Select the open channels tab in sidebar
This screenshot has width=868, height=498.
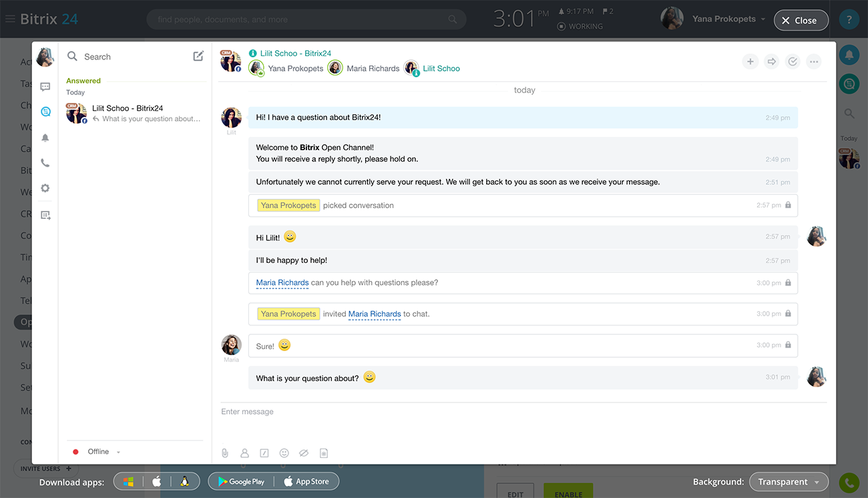pyautogui.click(x=45, y=112)
